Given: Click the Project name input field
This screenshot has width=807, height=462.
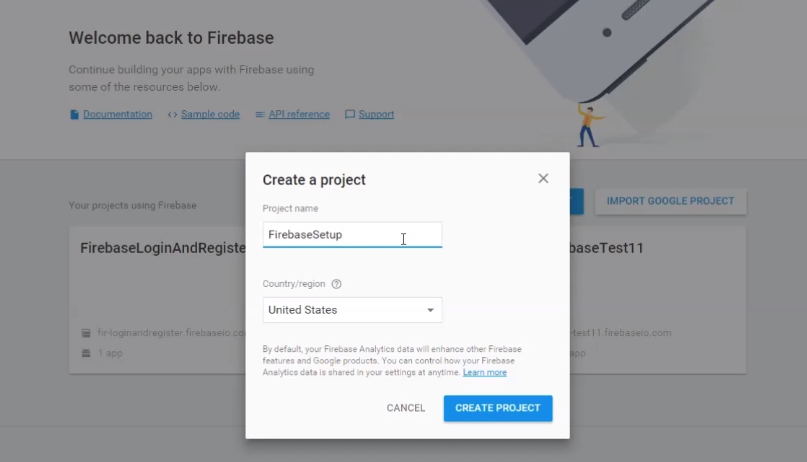Looking at the screenshot, I should click(x=352, y=235).
